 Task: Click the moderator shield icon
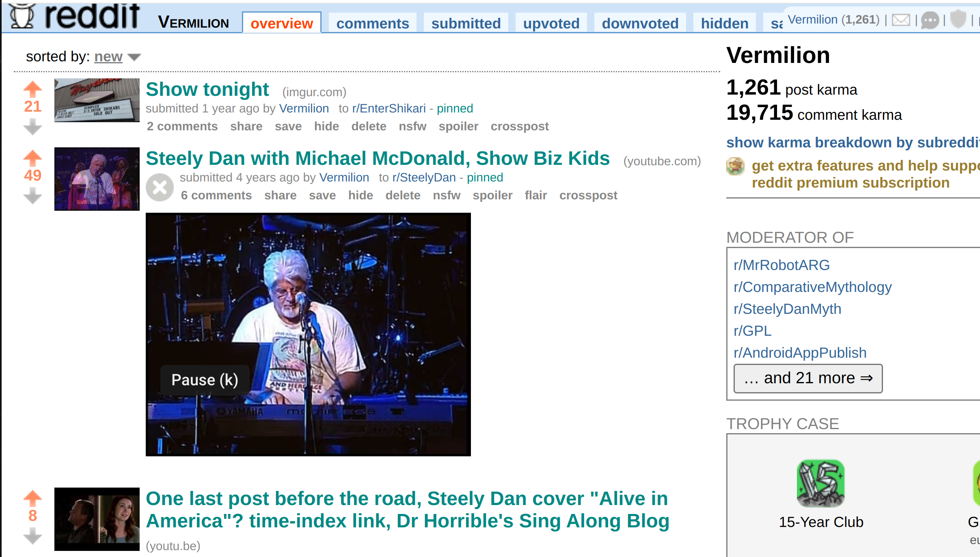click(958, 19)
